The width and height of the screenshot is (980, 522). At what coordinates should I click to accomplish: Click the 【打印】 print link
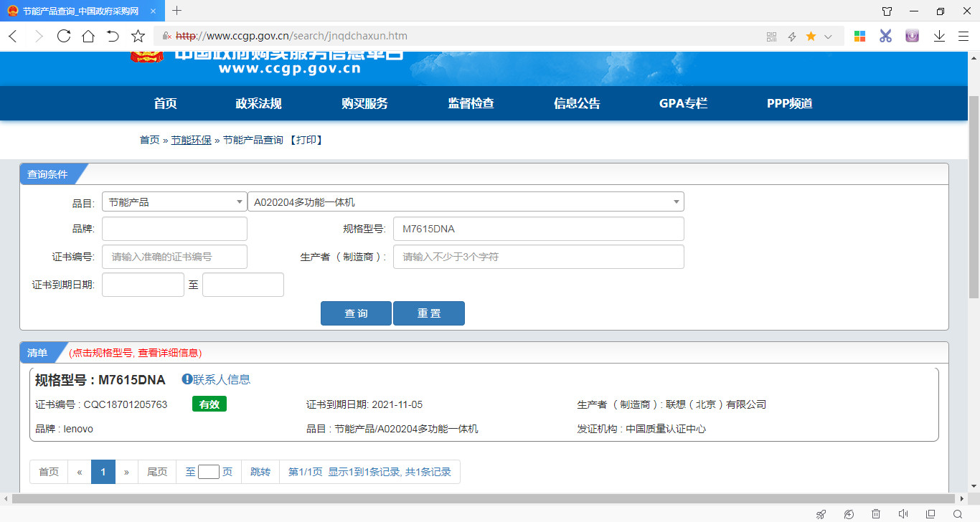click(x=306, y=140)
